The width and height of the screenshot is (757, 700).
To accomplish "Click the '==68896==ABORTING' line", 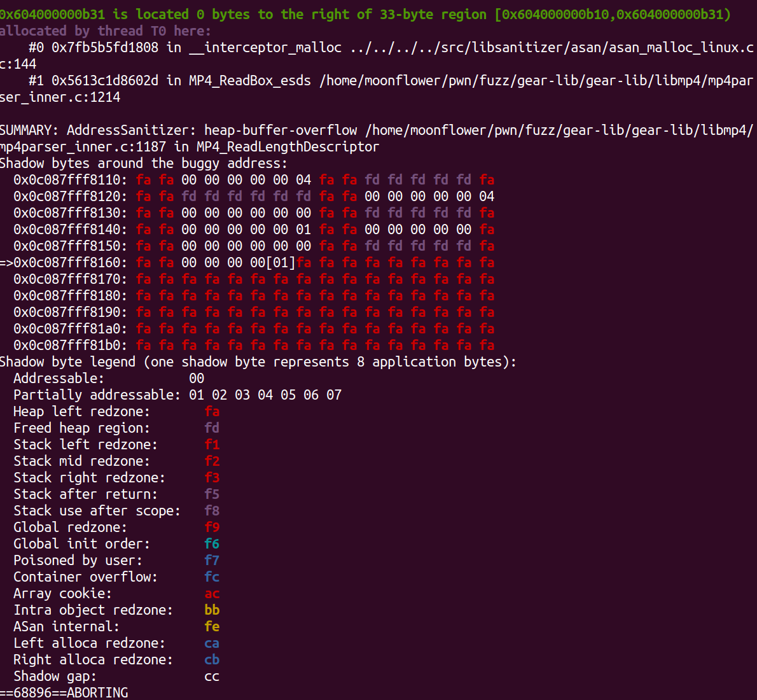I will (x=64, y=693).
